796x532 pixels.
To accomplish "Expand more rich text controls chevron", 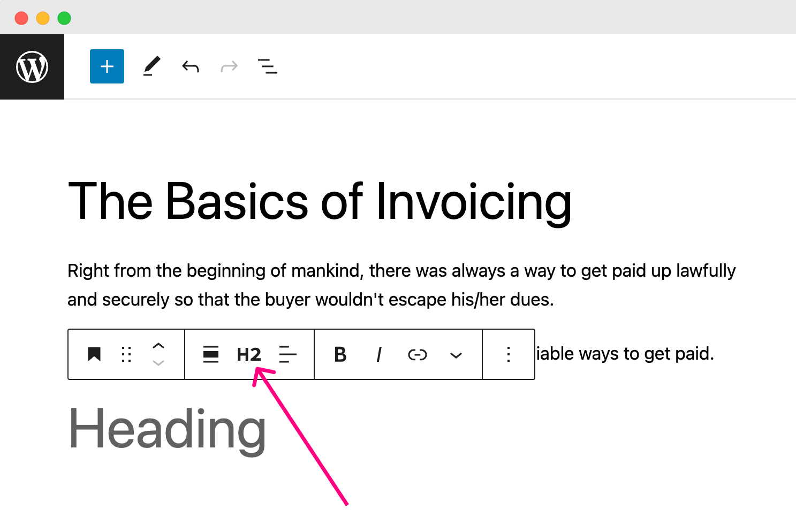I will [456, 355].
